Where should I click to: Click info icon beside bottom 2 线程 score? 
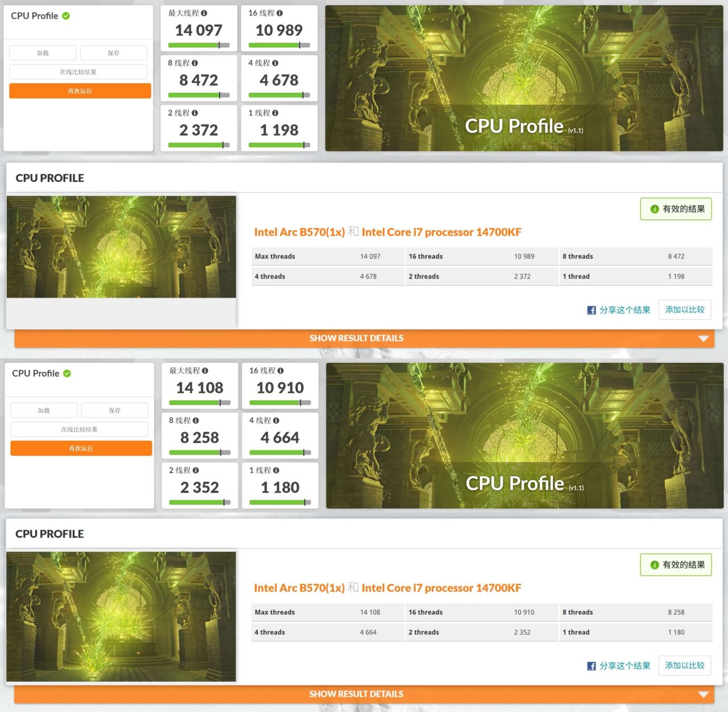196,470
